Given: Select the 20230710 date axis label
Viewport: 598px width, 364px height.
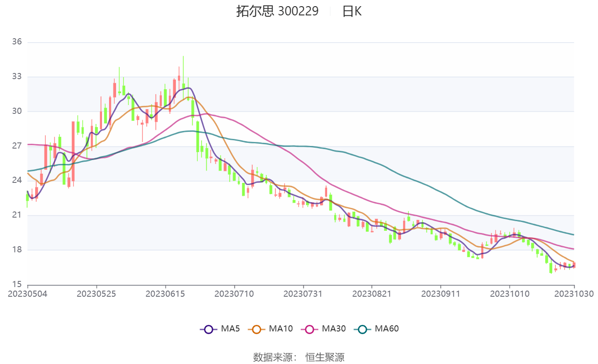Looking at the screenshot, I should tap(234, 294).
